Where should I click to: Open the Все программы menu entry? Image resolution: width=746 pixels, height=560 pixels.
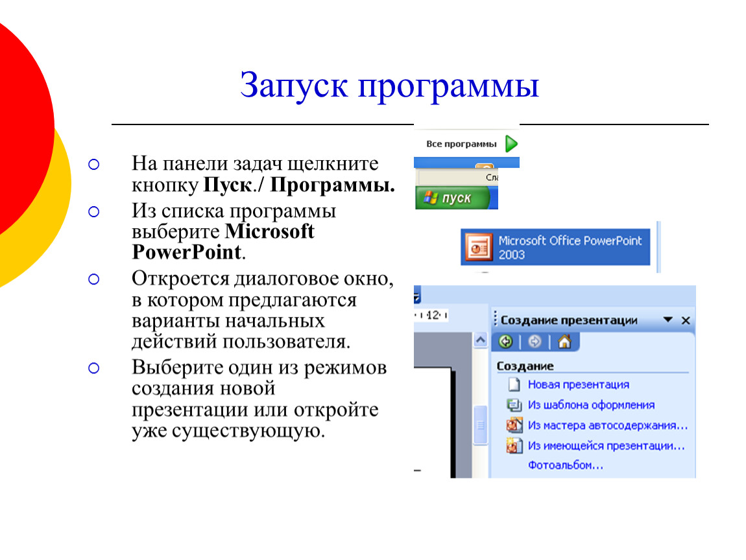(461, 144)
